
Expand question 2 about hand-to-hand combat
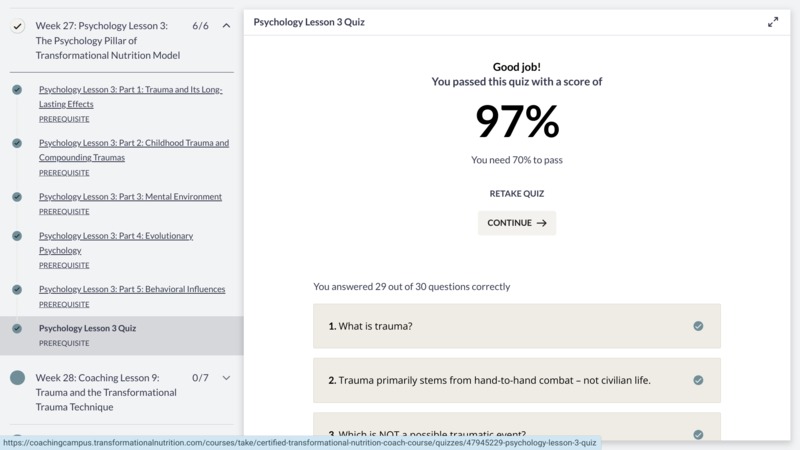tap(517, 380)
